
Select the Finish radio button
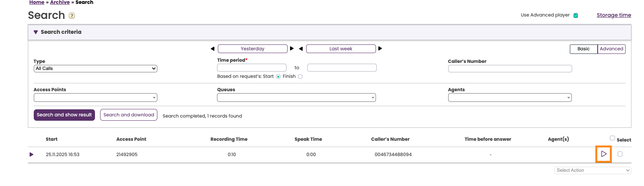tap(300, 77)
